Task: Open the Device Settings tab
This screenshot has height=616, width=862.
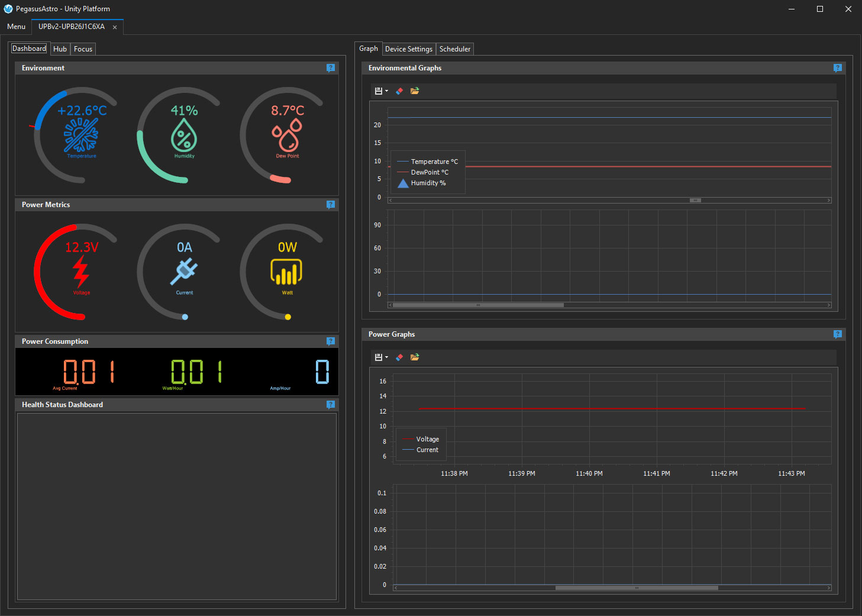Action: pos(409,49)
